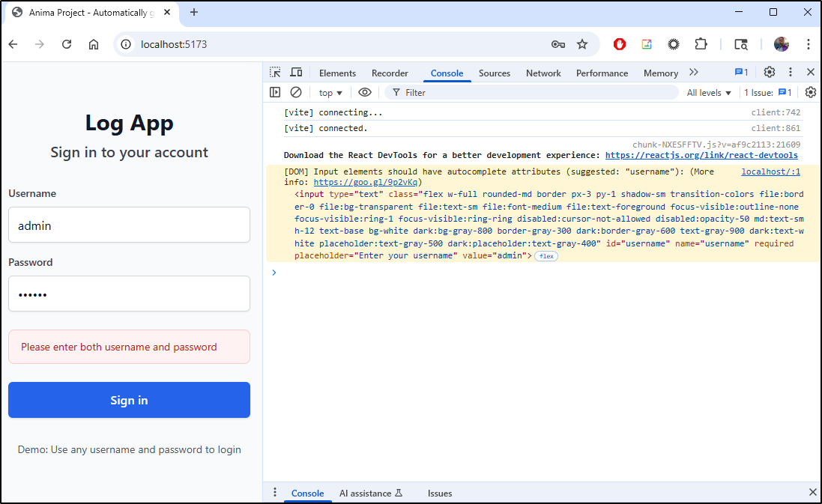Focus the Username input field
Image resolution: width=822 pixels, height=504 pixels.
pos(129,225)
